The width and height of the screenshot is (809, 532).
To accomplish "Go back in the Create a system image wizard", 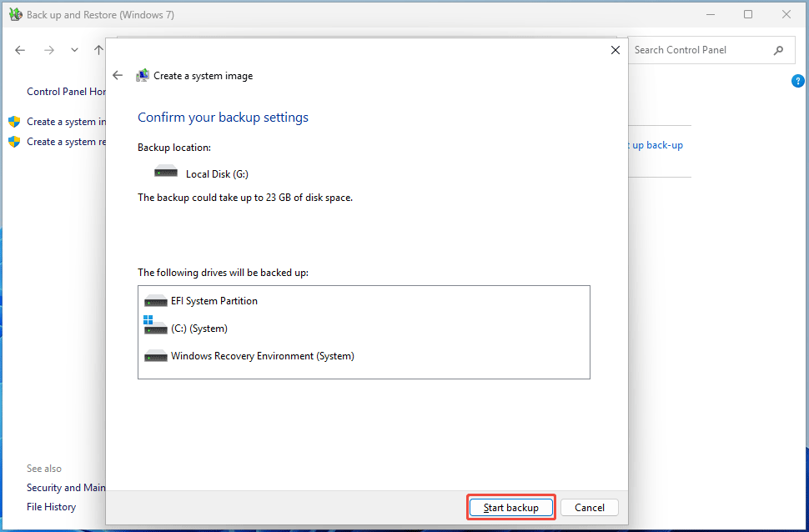I will [118, 75].
